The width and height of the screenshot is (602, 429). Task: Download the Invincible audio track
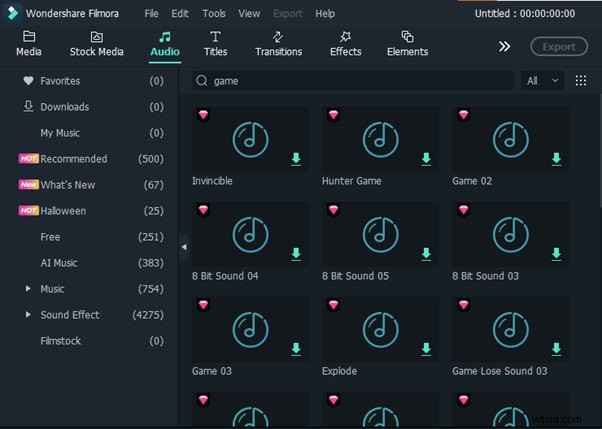point(296,159)
